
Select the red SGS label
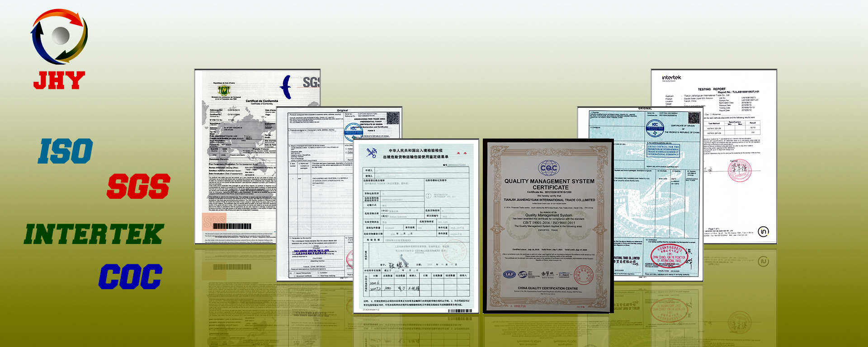coord(138,187)
